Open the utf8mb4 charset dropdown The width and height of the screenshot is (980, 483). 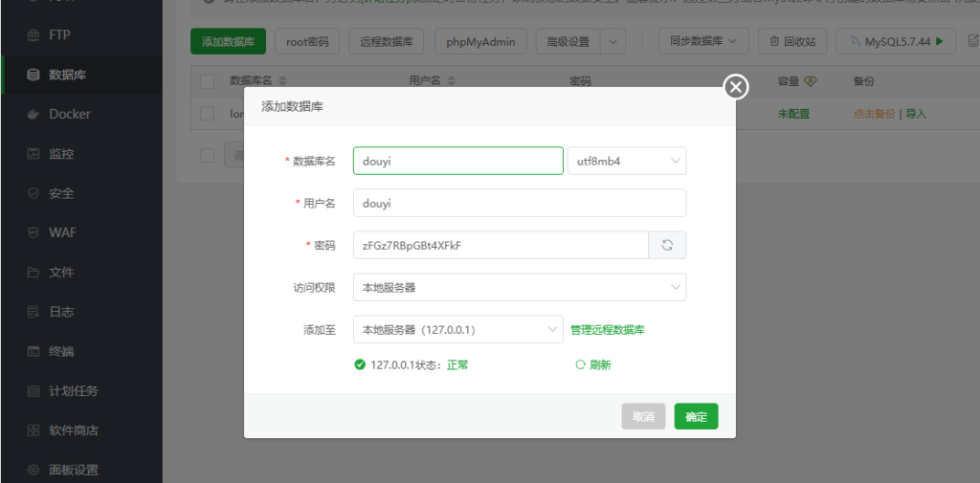click(627, 161)
